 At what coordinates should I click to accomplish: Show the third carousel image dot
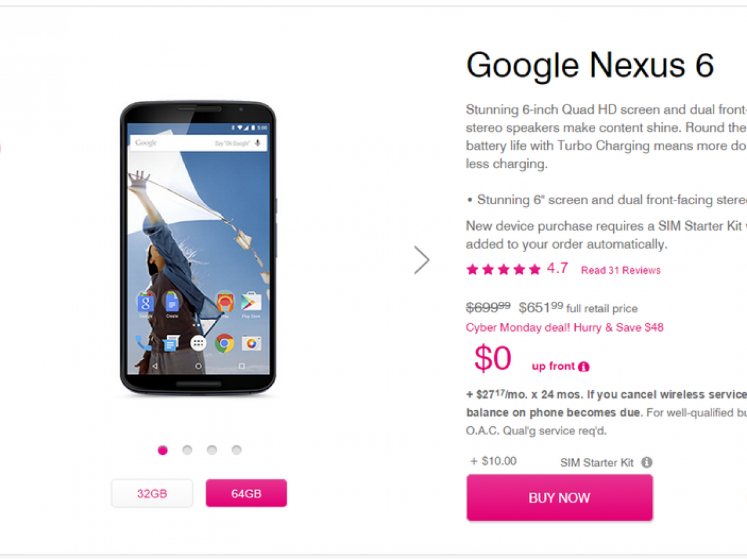pyautogui.click(x=212, y=450)
